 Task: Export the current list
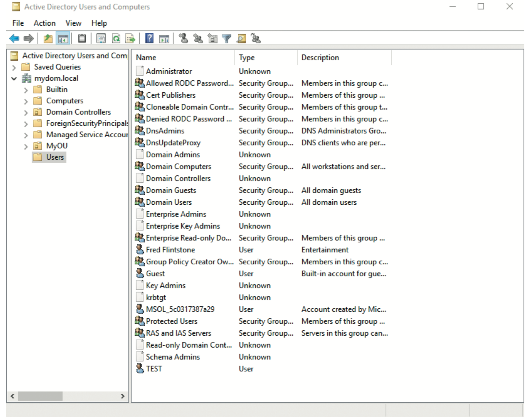130,39
